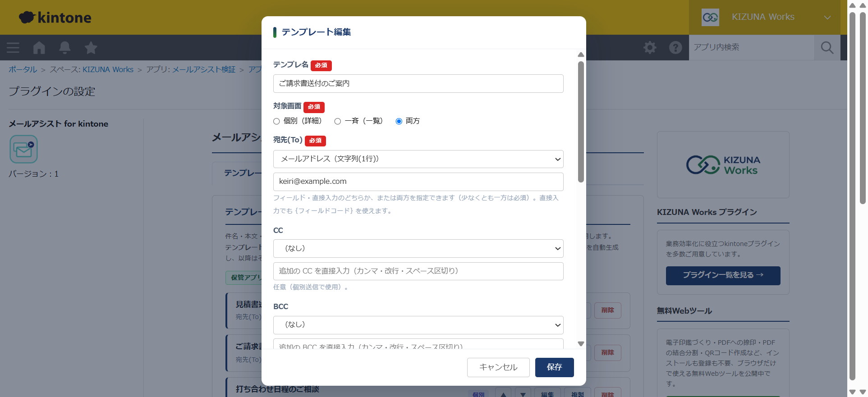Expand KIZUNA Works account menu
Viewport: 868px width, 397px height.
tap(827, 18)
